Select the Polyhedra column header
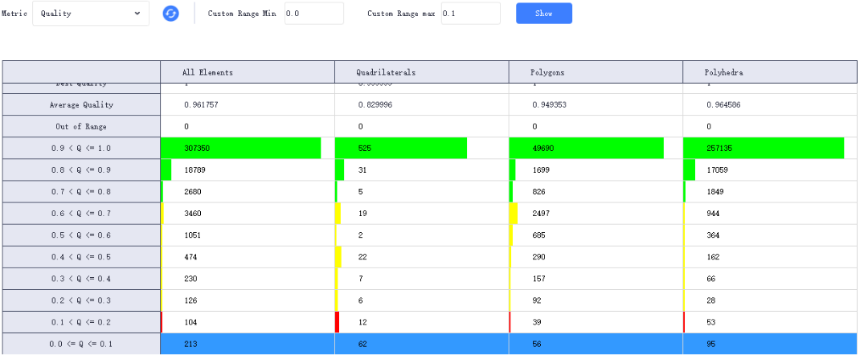 [x=769, y=72]
